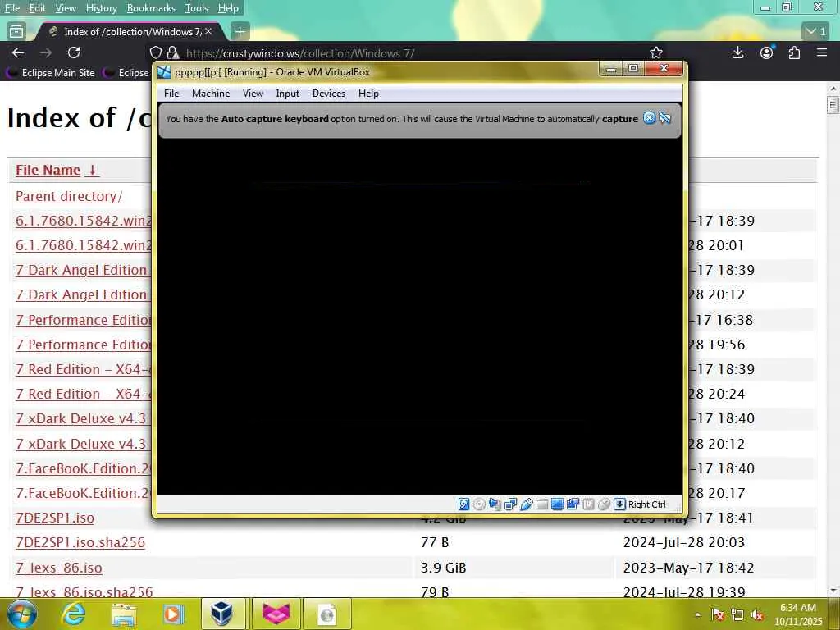Bookmark this page with the star icon

point(656,52)
